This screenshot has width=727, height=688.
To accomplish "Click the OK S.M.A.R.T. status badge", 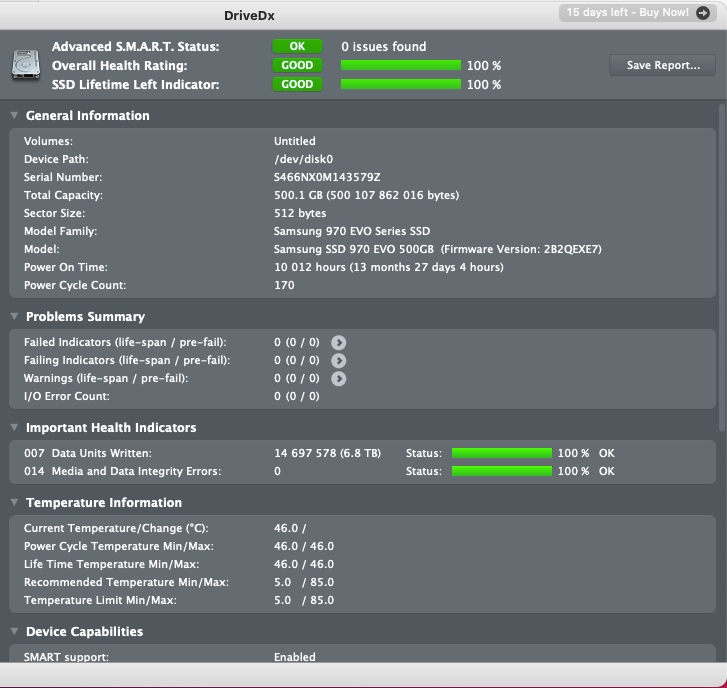I will 297,46.
